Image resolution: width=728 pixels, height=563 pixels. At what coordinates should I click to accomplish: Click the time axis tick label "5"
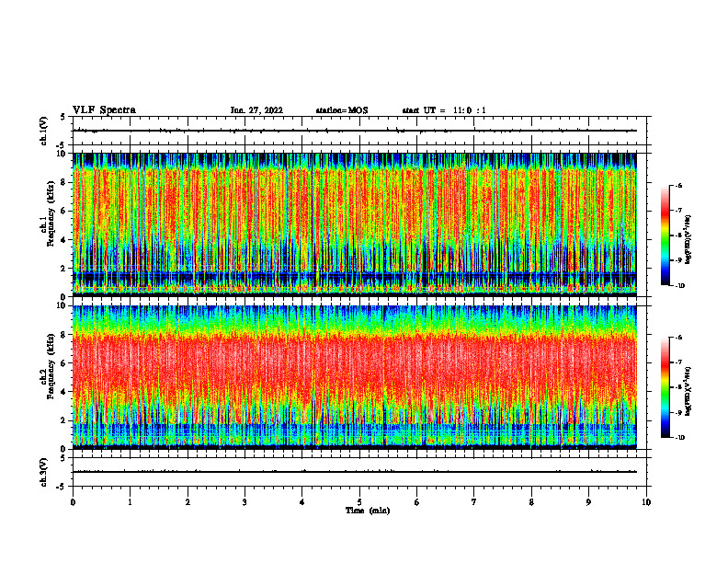(359, 502)
